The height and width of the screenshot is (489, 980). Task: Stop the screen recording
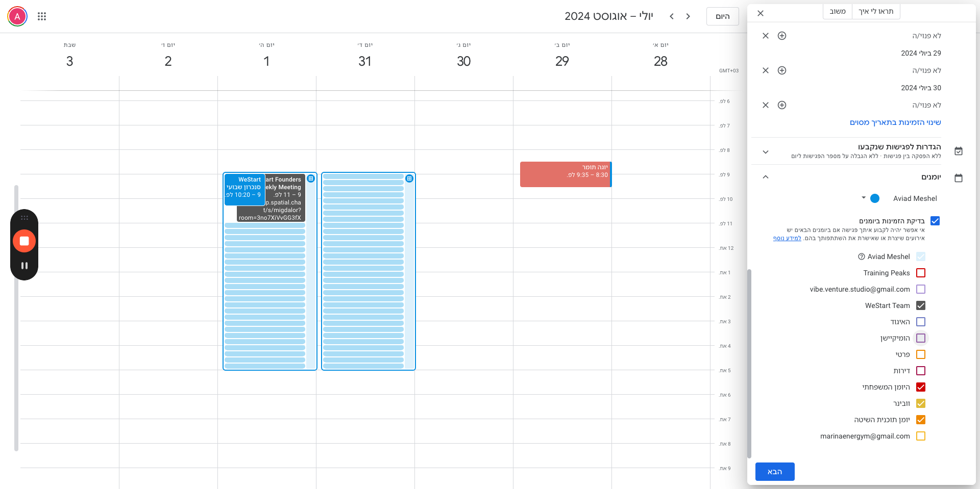click(24, 241)
